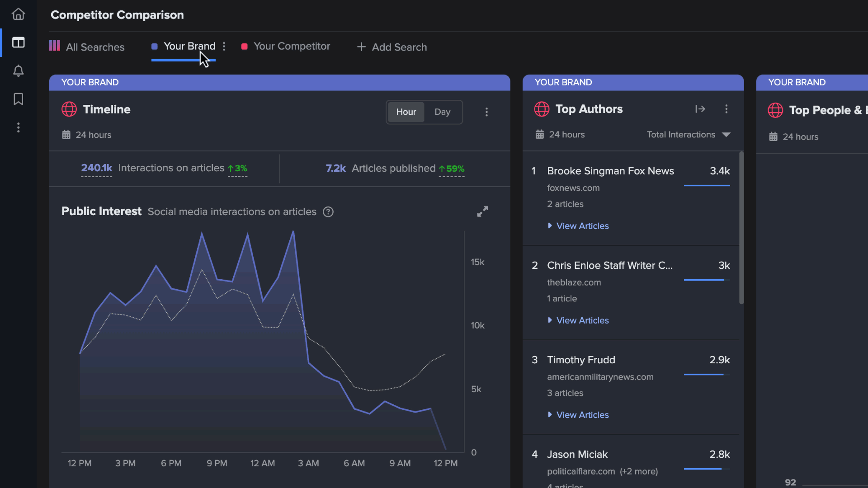Open the Home icon in the sidebar
868x488 pixels.
click(x=18, y=14)
